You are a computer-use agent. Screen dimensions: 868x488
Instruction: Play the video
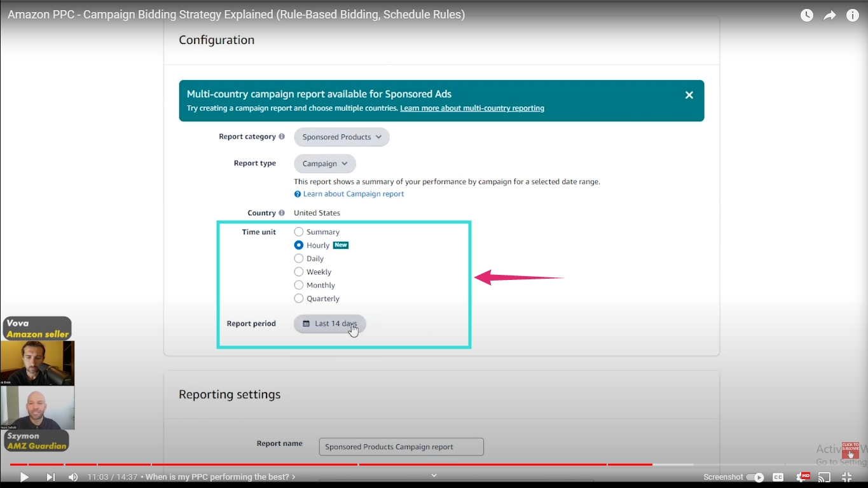tap(24, 477)
